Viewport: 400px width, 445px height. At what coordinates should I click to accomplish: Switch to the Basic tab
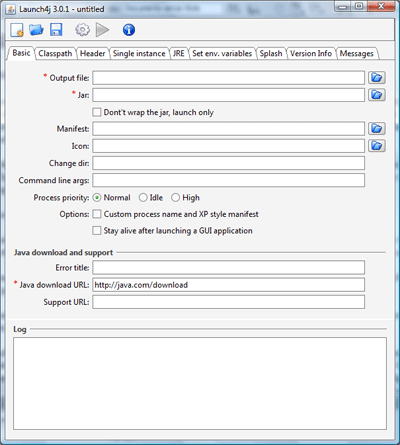pos(21,53)
